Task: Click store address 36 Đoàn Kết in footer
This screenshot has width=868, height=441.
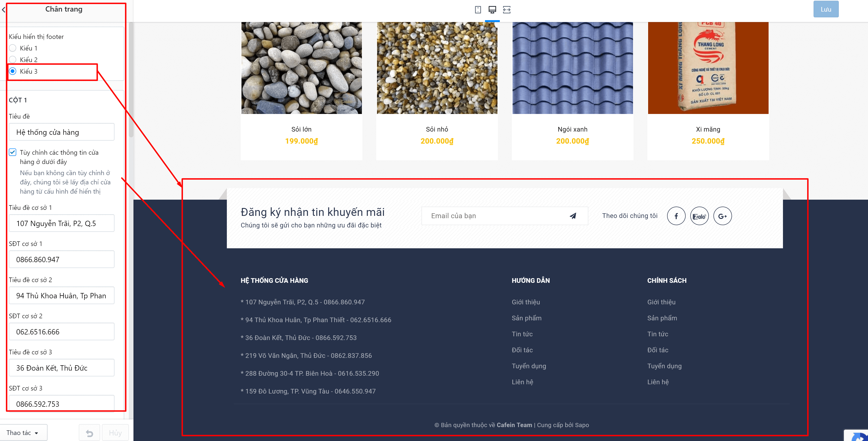Action: pyautogui.click(x=298, y=338)
